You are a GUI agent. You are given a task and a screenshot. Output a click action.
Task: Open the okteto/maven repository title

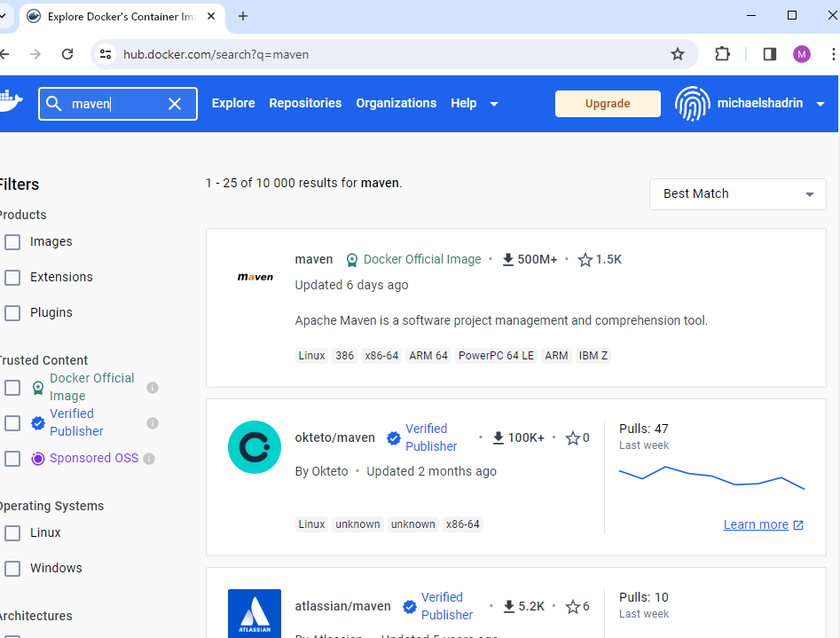coord(334,437)
